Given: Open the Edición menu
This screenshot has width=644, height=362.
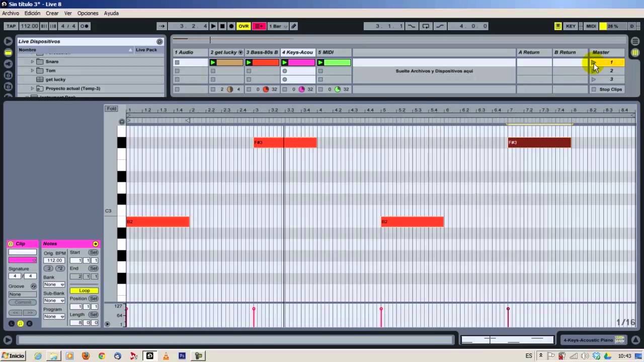Looking at the screenshot, I should click(32, 13).
